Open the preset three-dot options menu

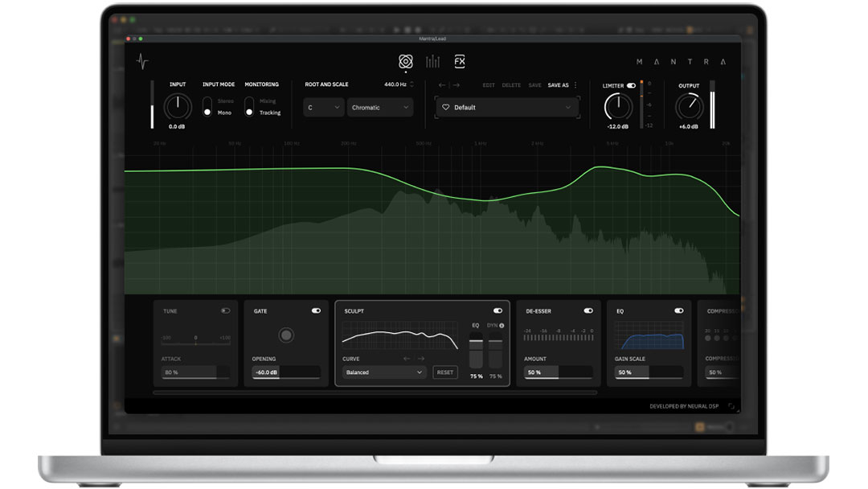coord(575,85)
